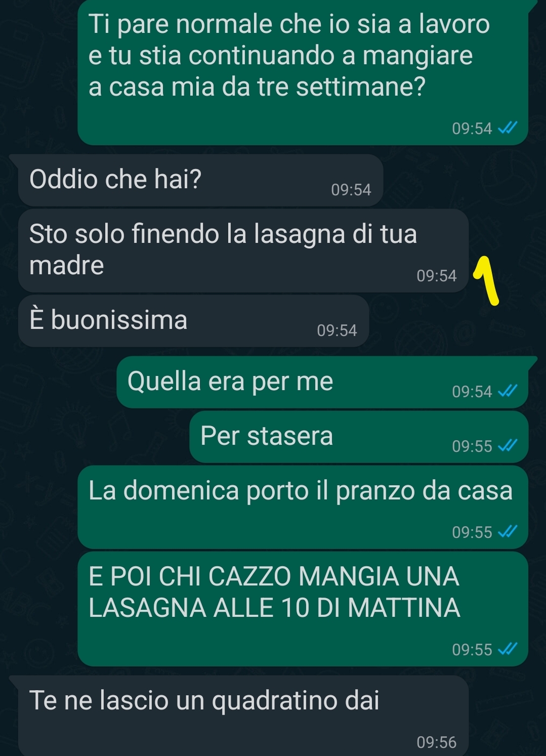This screenshot has height=756, width=546.
Task: Tap the 09:54 timestamp under 'Oddio che hai?'
Action: coord(351,190)
